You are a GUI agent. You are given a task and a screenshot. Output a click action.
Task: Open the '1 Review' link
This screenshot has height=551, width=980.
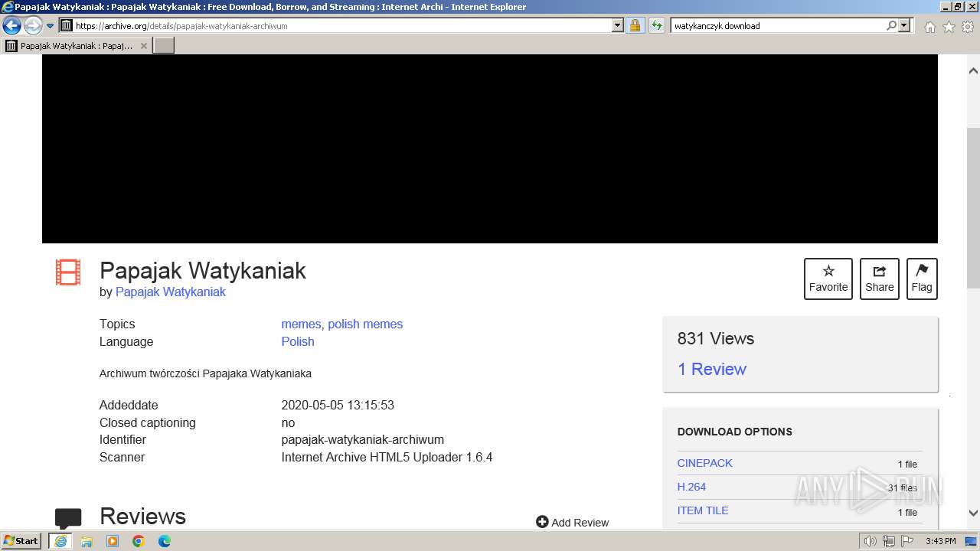click(712, 369)
